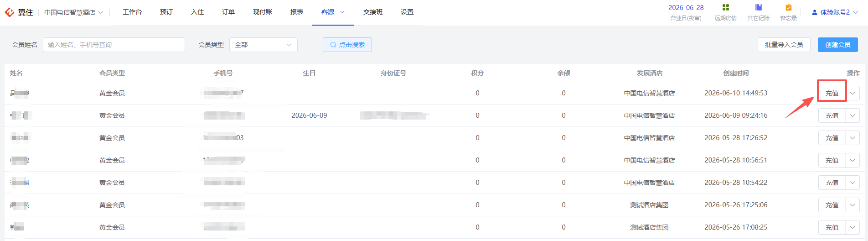The image size is (868, 241).
Task: Click 充值 for member created 2026-05-28 10:54:22
Action: pyautogui.click(x=832, y=183)
